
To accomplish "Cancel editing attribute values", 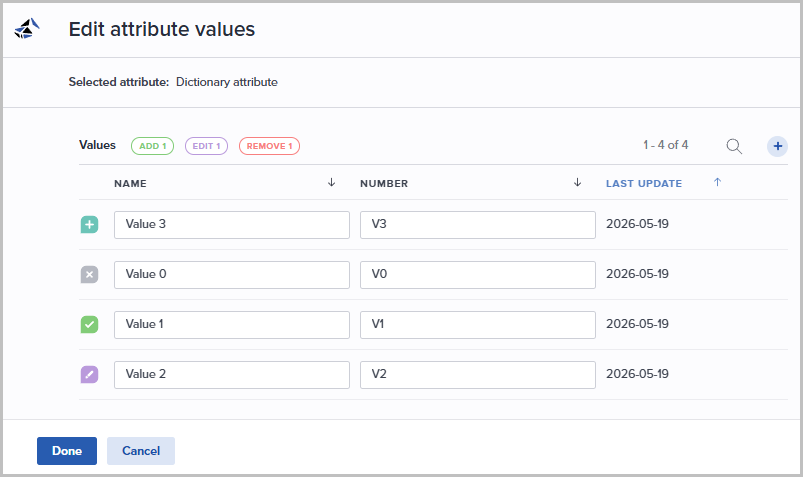I will [141, 451].
